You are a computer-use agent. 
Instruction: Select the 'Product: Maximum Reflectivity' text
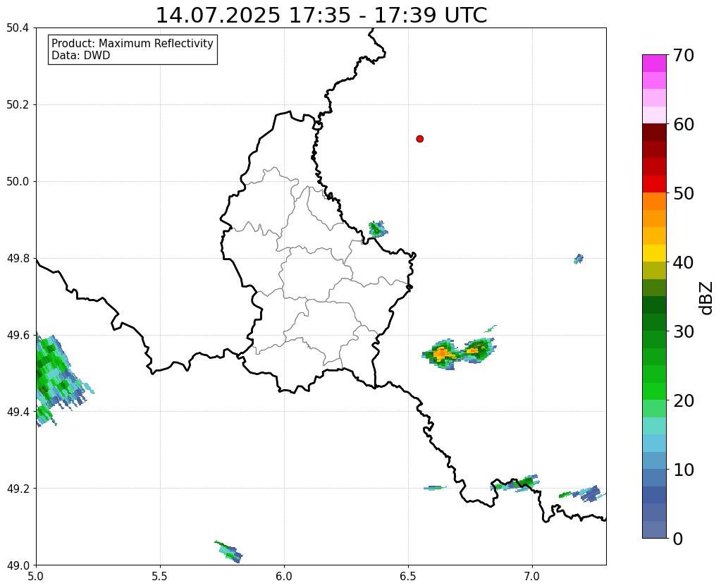click(x=133, y=43)
